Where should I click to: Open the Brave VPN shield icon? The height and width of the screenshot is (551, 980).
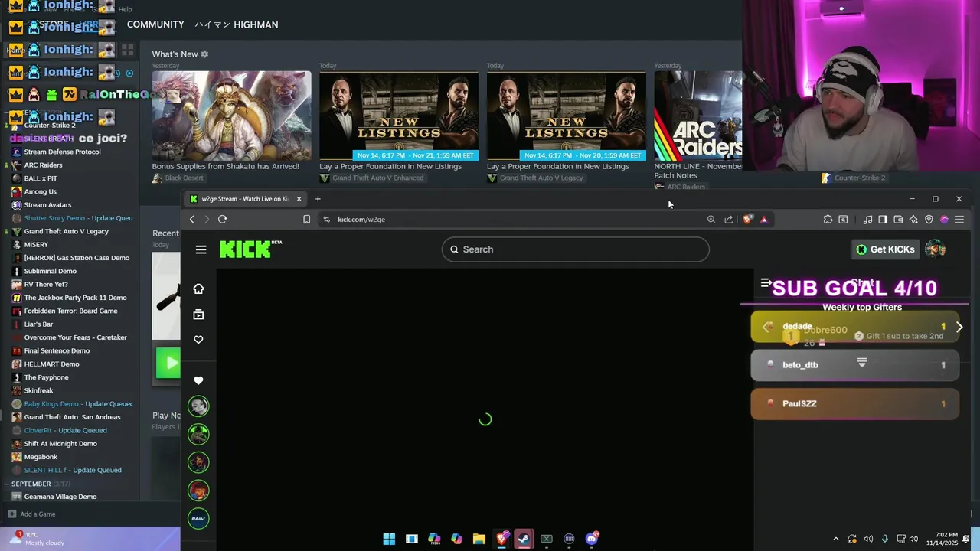click(929, 220)
